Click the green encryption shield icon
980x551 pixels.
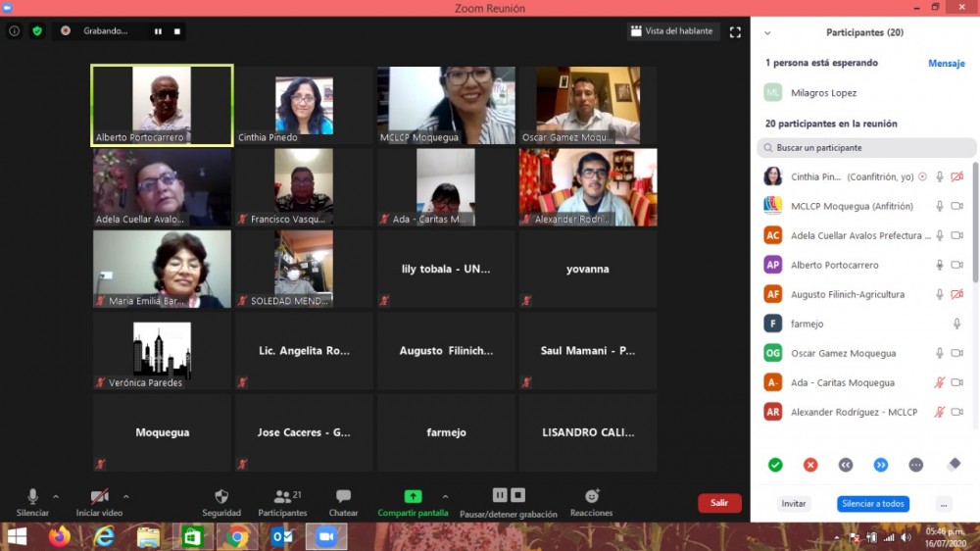tap(37, 31)
